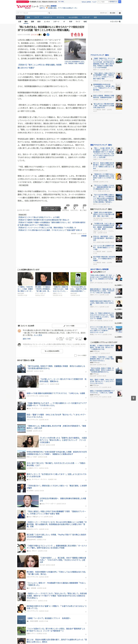Open the first 動画アクセスランキング video thumbnail
138x644 pixels.
coord(119,215)
